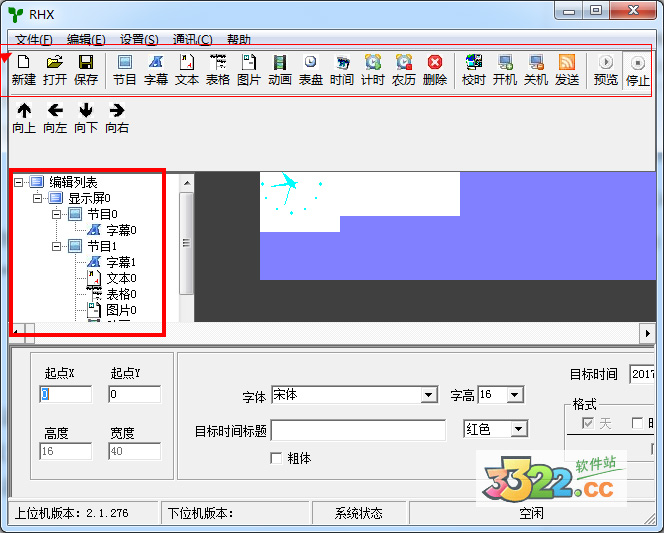Open the 帮助 menu
664x533 pixels.
(239, 39)
